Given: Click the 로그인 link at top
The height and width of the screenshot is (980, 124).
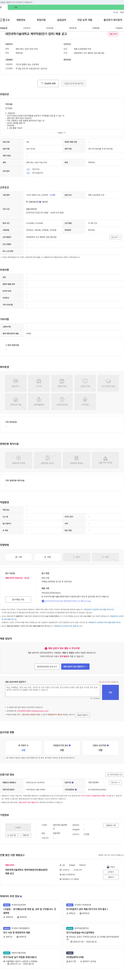Looking at the screenshot, I should 116,13.
